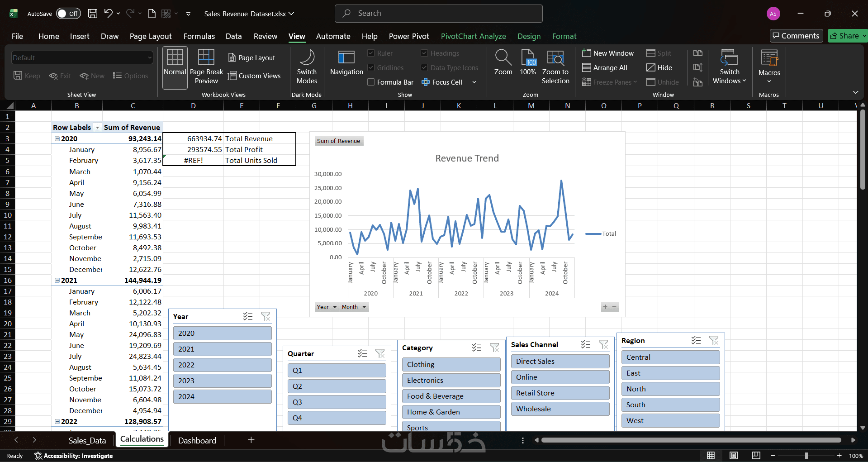
Task: Open Page Break Preview view
Action: pos(206,67)
